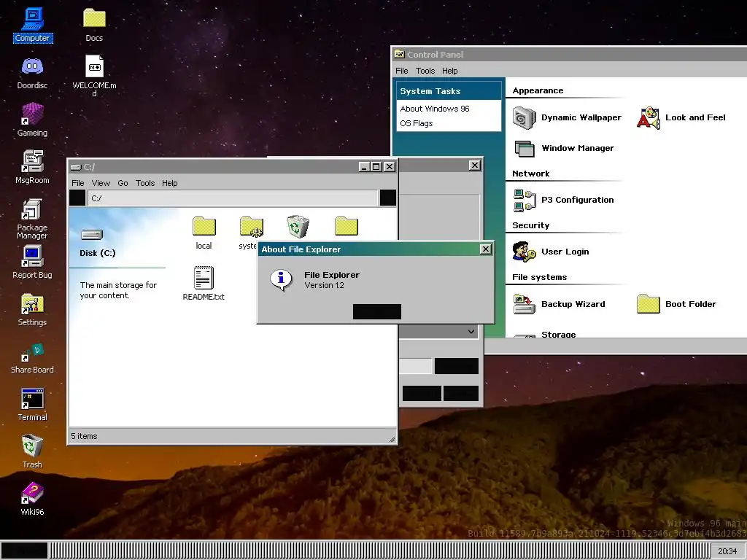Open the Help menu in File Explorer
The image size is (747, 560).
[x=169, y=183]
